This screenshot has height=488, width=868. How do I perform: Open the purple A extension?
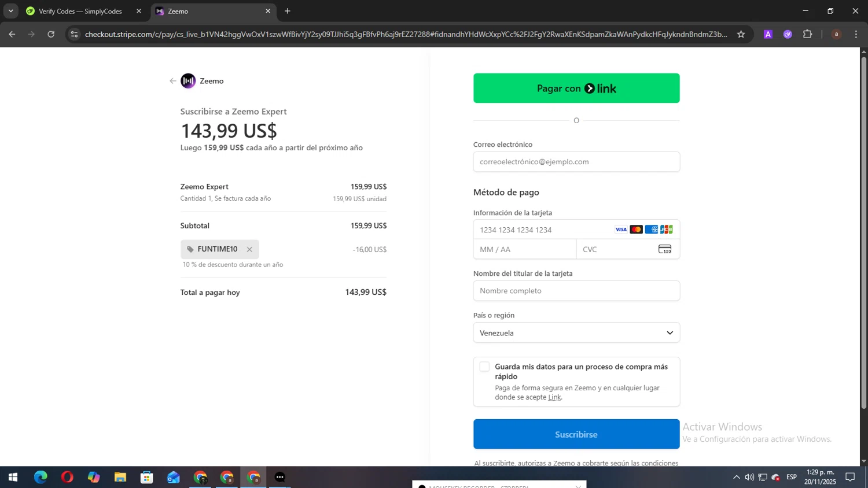pyautogui.click(x=768, y=34)
